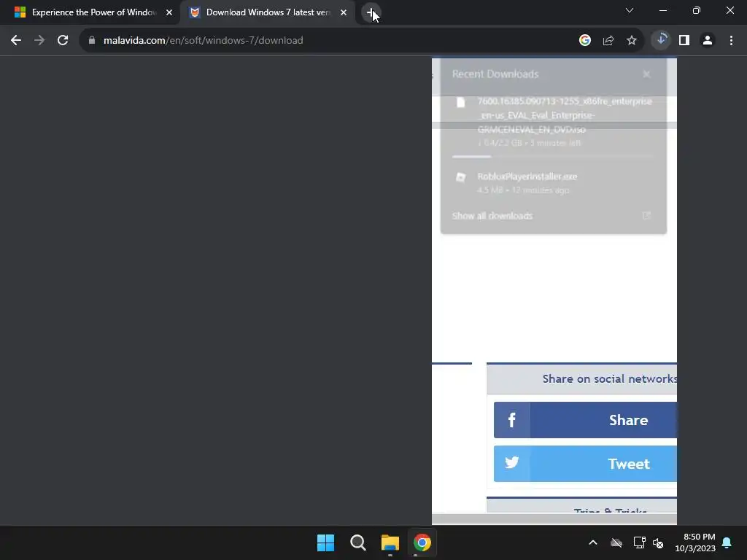The width and height of the screenshot is (747, 560).
Task: Open the Google icon in address bar
Action: [x=585, y=41]
